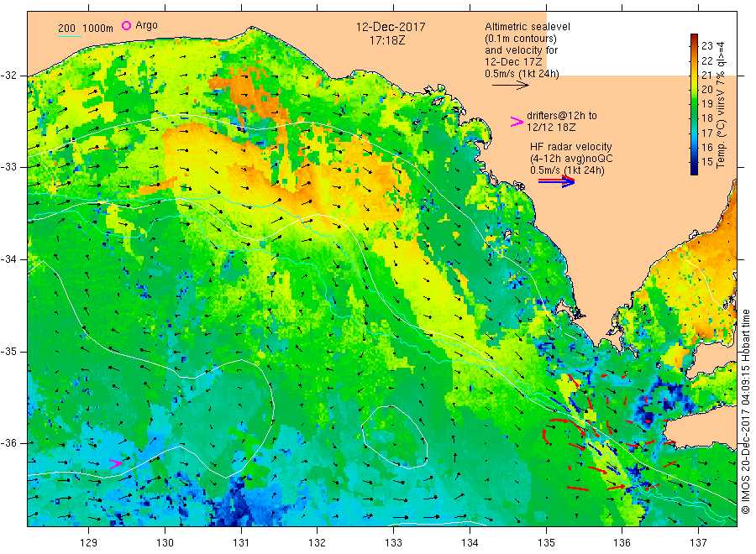Click the '12/12 18Z' drifter date text
The height and width of the screenshot is (554, 756).
[551, 128]
